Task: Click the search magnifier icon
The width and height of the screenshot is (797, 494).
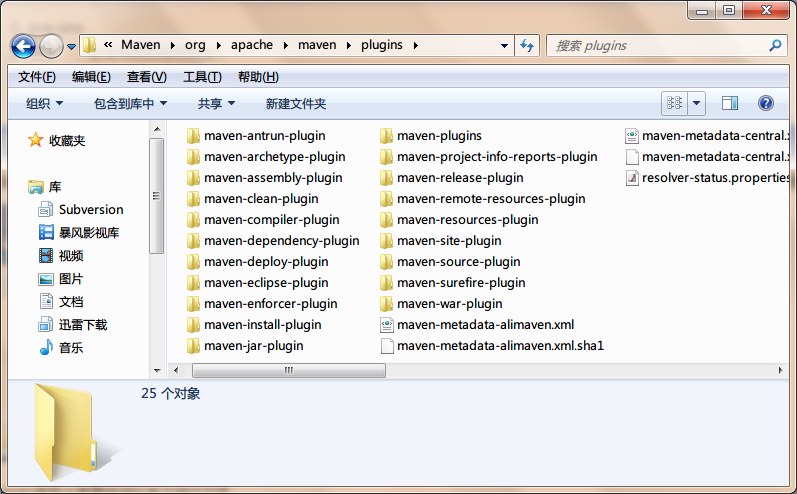Action: 775,46
